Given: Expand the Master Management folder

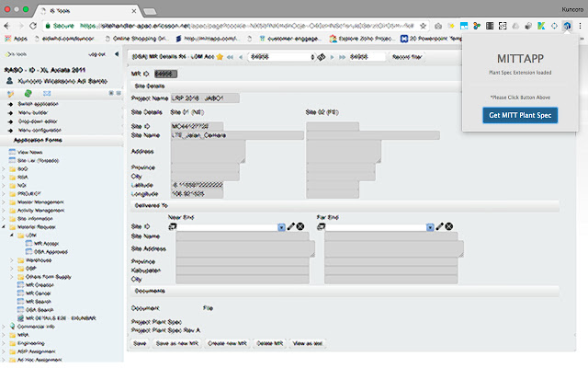Looking at the screenshot, I should 4,202.
